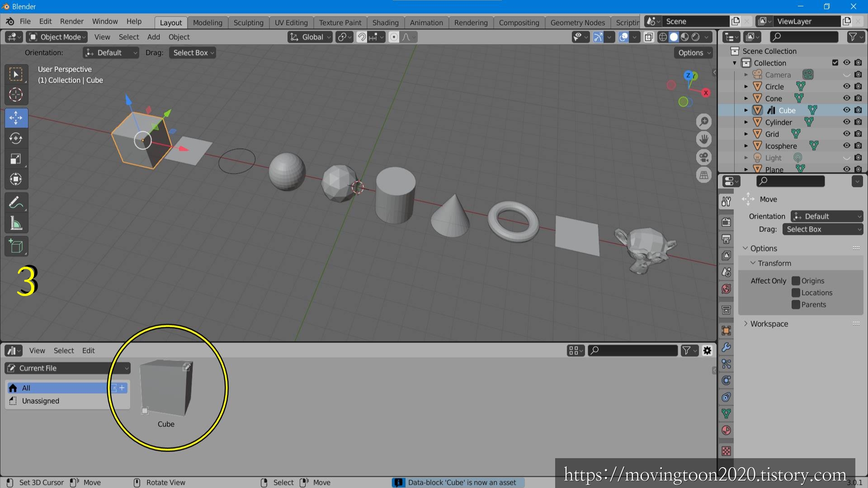Image resolution: width=868 pixels, height=488 pixels.
Task: Expand the Grid item in outliner
Action: point(746,134)
